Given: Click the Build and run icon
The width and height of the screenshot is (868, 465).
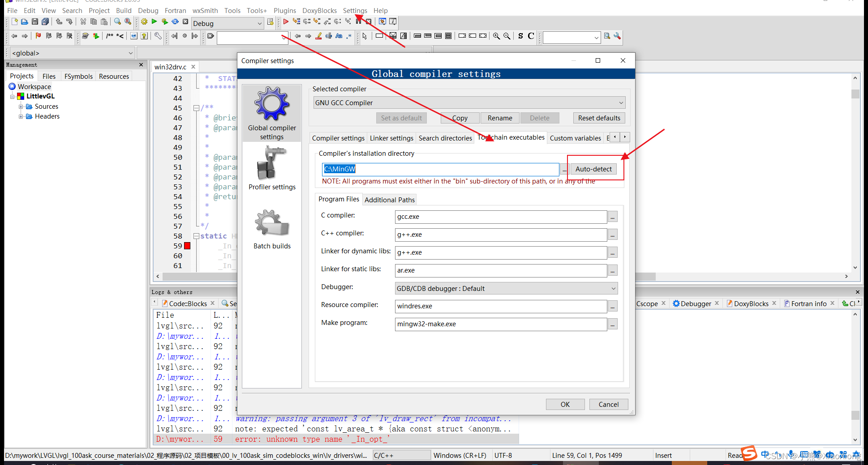Looking at the screenshot, I should [164, 21].
